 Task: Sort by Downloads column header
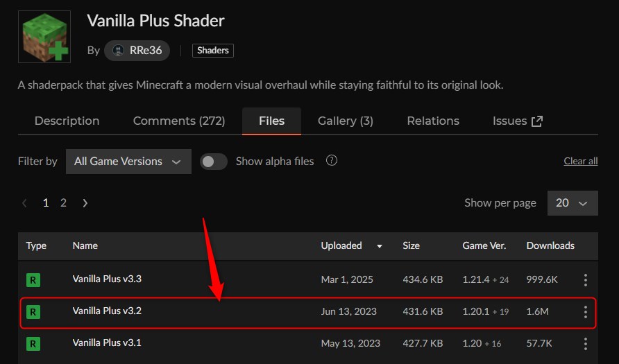550,245
